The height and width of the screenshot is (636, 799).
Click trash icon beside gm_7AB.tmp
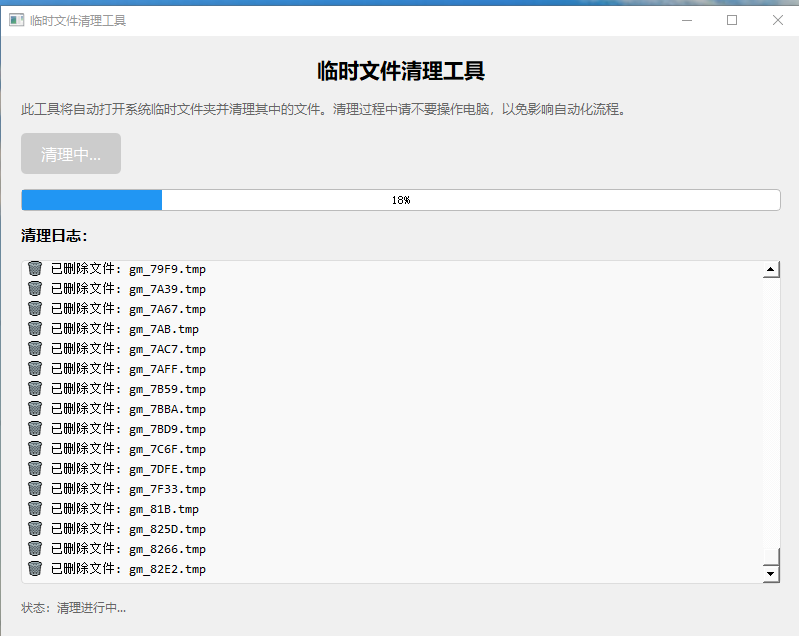click(35, 329)
